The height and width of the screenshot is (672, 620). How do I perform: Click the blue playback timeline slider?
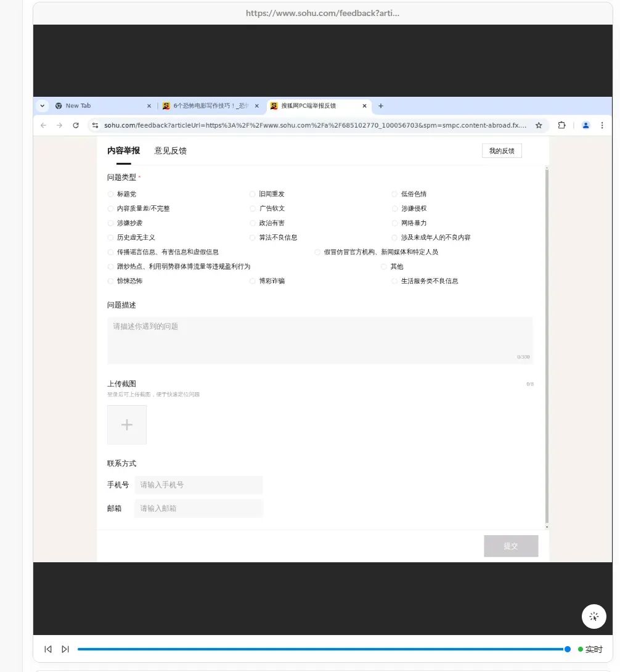[320, 649]
